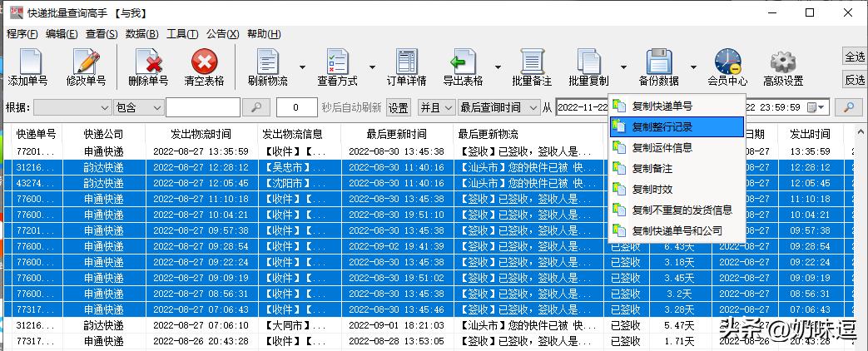
Task: Choose 复制整行记录 from the popup menu
Action: coord(677,126)
